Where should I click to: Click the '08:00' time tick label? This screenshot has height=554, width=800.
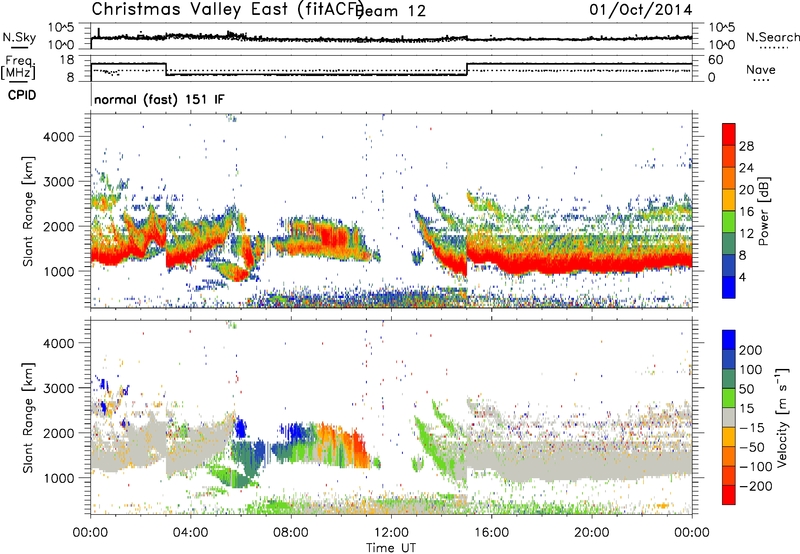point(291,533)
